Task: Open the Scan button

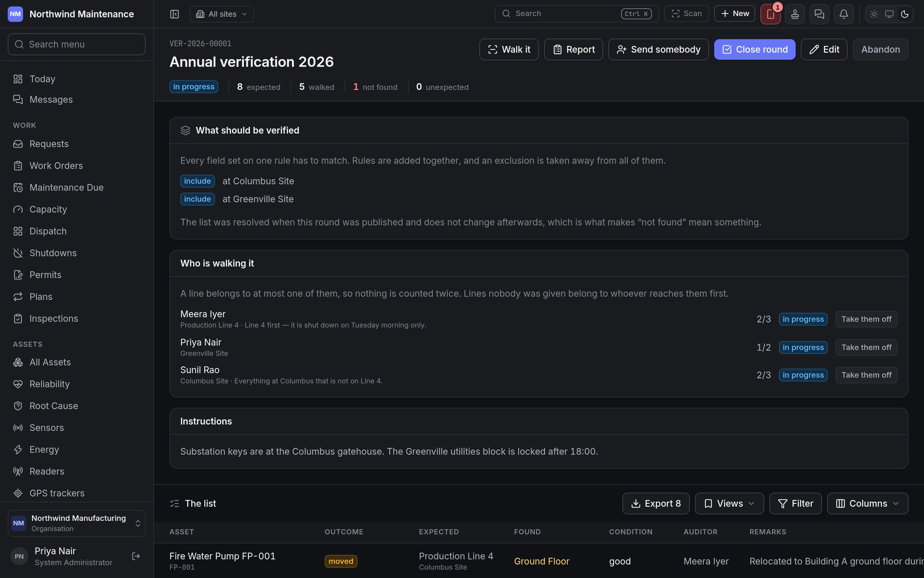Action: tap(687, 14)
